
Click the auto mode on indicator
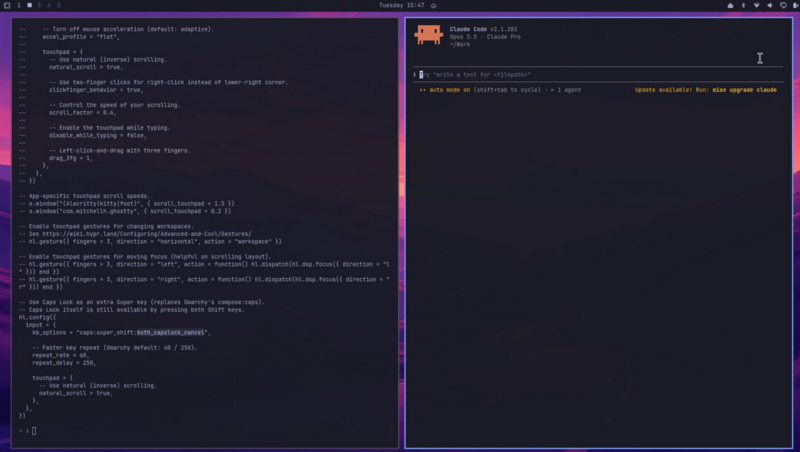[444, 90]
